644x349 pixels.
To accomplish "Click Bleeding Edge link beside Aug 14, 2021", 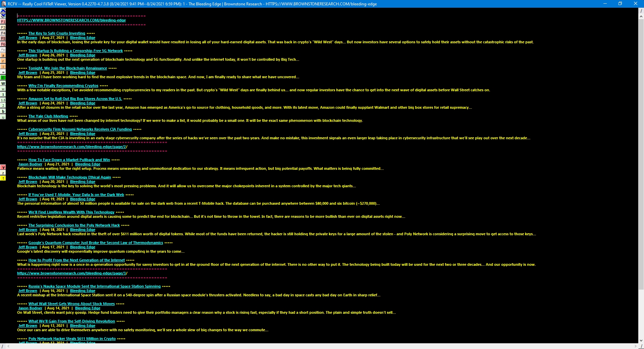I will [88, 308].
